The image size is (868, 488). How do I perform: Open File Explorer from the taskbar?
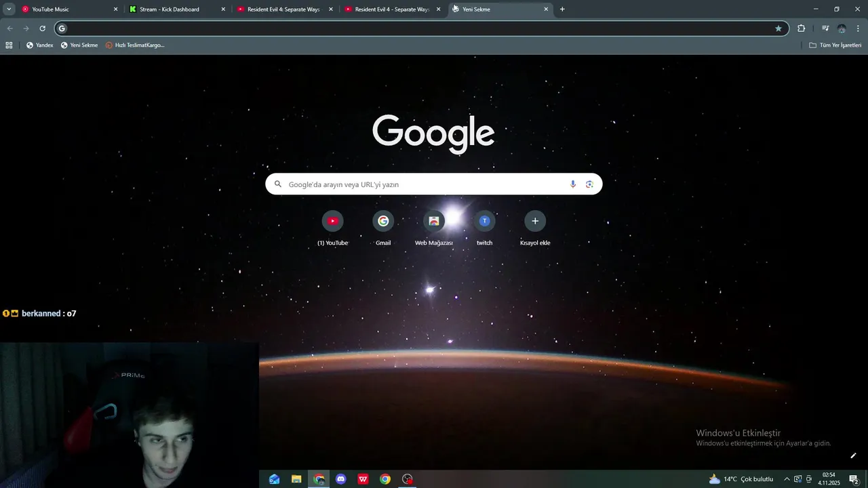click(296, 479)
